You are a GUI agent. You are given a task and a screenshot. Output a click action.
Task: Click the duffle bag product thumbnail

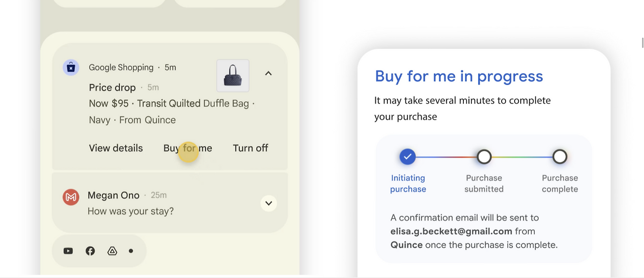(232, 76)
